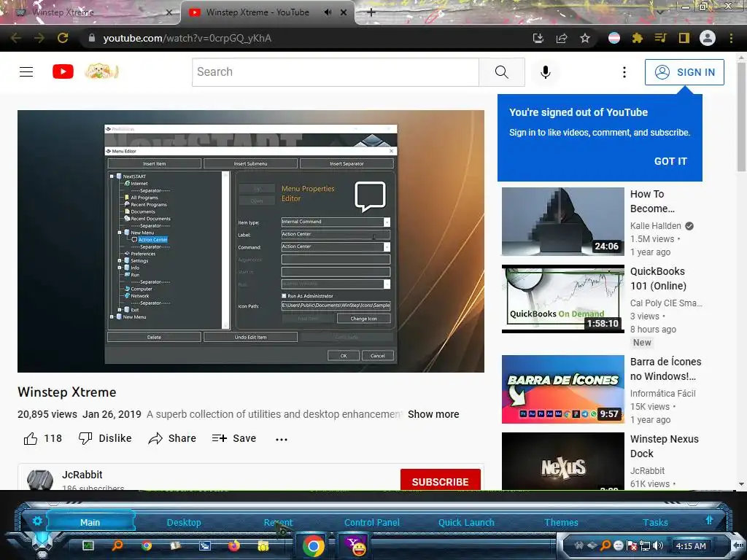Bookmark this page with the star

tap(585, 38)
